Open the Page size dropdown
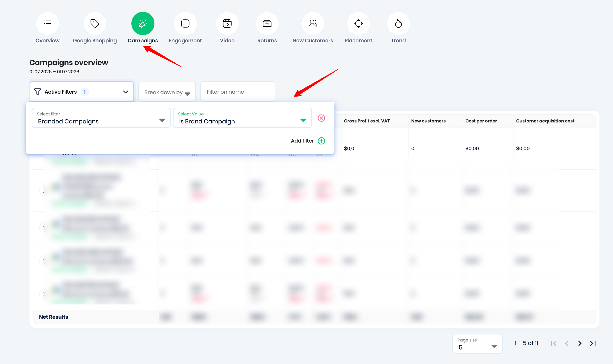This screenshot has width=613, height=364. [477, 344]
